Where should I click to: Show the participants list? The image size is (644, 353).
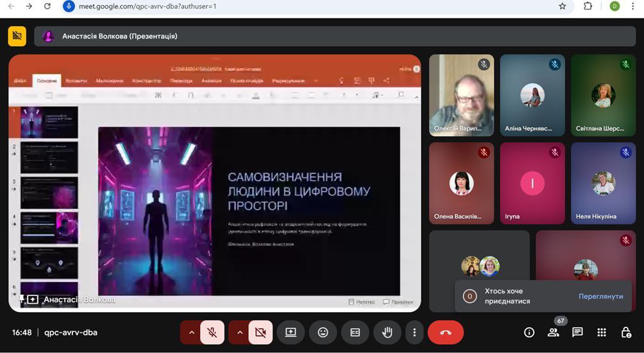pos(553,332)
